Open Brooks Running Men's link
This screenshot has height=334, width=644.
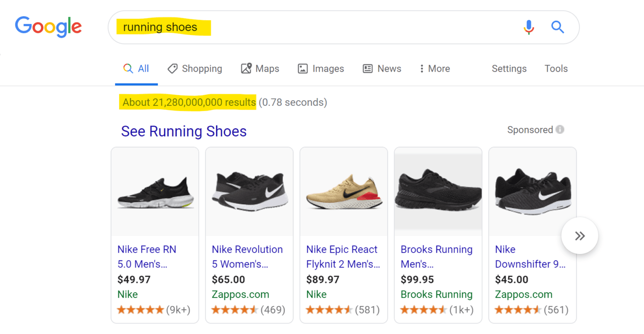[437, 257]
